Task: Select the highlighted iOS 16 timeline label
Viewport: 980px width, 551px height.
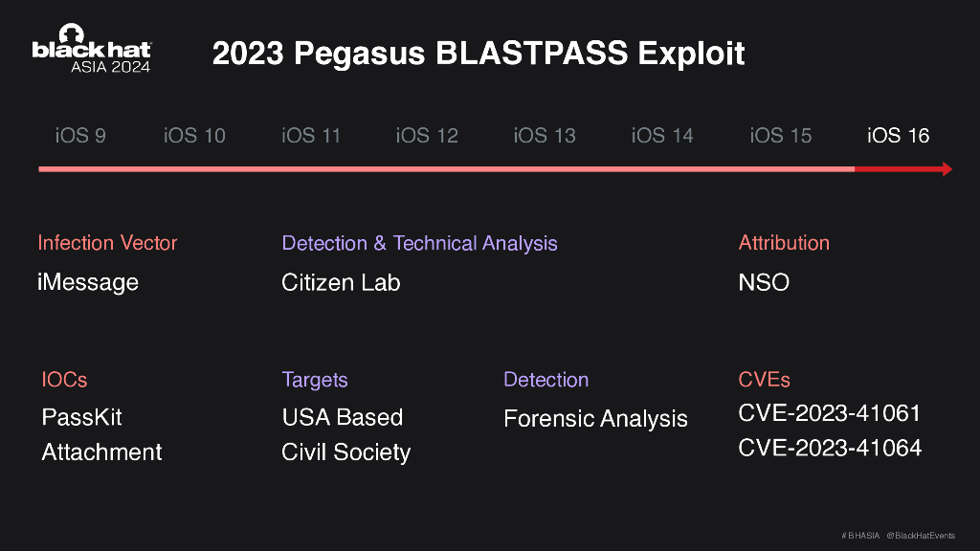Action: click(898, 135)
